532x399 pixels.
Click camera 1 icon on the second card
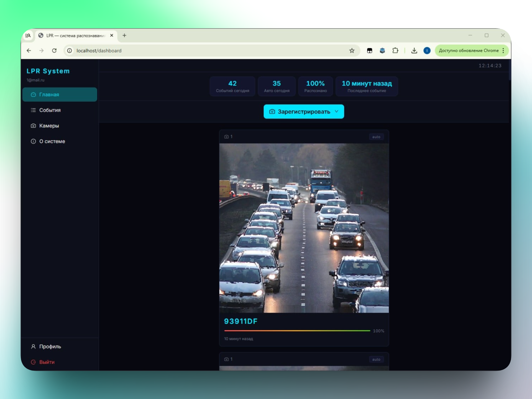point(226,359)
